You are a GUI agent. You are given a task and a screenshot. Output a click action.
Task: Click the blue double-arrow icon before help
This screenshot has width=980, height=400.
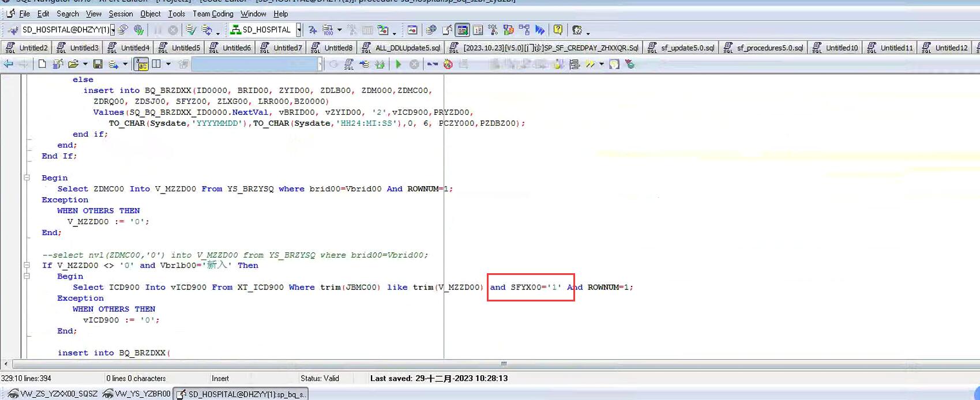(x=540, y=29)
